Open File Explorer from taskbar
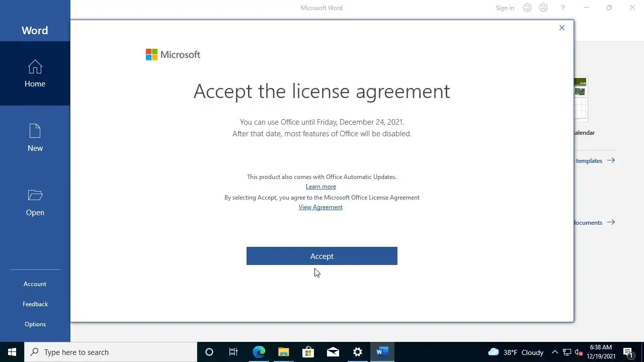This screenshot has height=362, width=644. pyautogui.click(x=283, y=352)
